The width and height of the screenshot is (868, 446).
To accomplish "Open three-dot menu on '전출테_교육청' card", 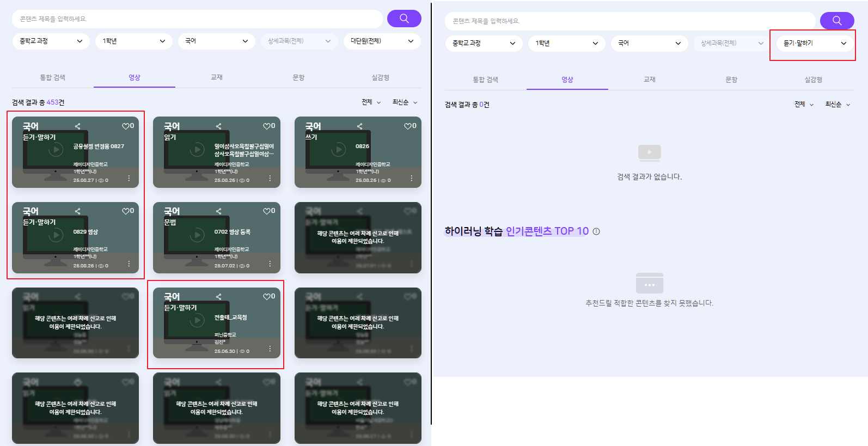I will click(270, 349).
